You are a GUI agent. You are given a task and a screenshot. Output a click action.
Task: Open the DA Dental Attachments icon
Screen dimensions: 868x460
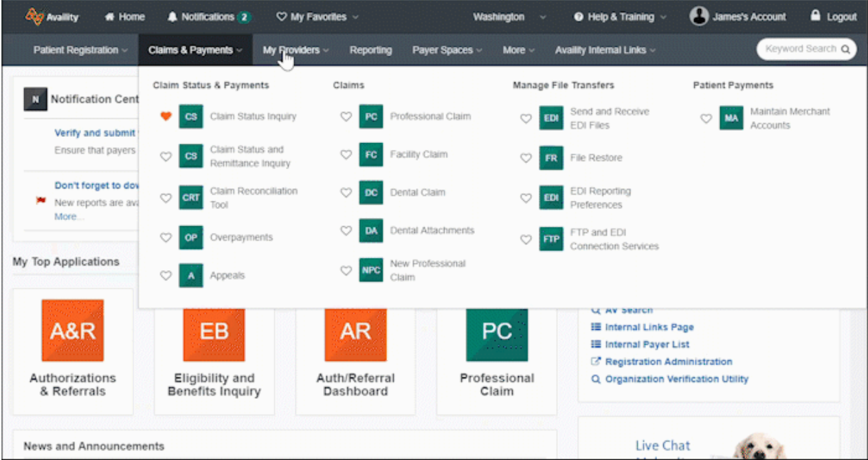pos(371,231)
